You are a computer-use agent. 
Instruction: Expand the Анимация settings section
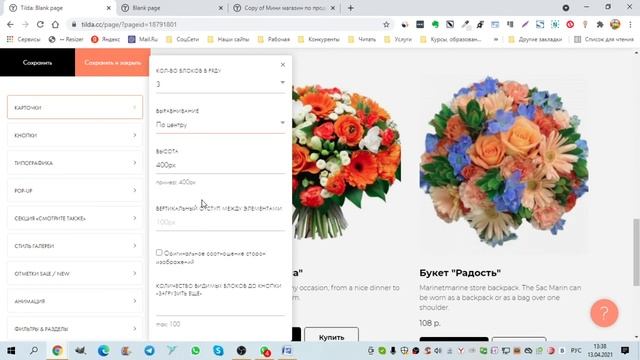pyautogui.click(x=75, y=301)
